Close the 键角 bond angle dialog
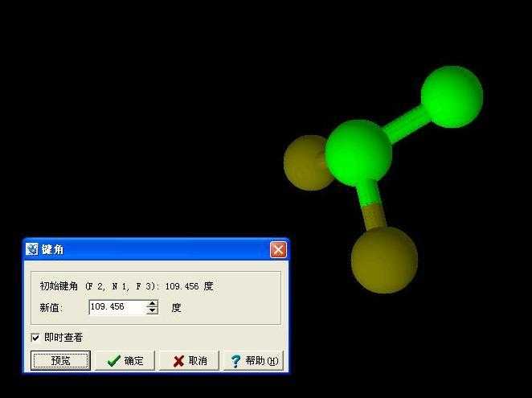The width and height of the screenshot is (532, 398). (x=278, y=249)
